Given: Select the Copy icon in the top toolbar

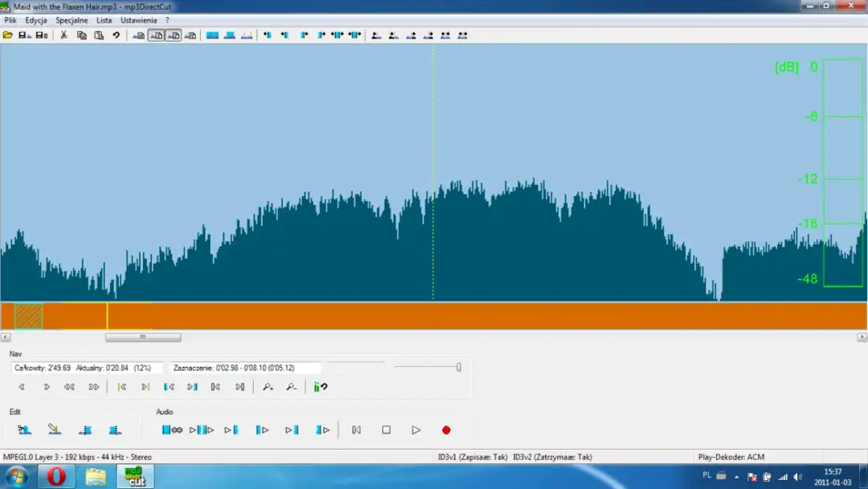Looking at the screenshot, I should [x=80, y=35].
